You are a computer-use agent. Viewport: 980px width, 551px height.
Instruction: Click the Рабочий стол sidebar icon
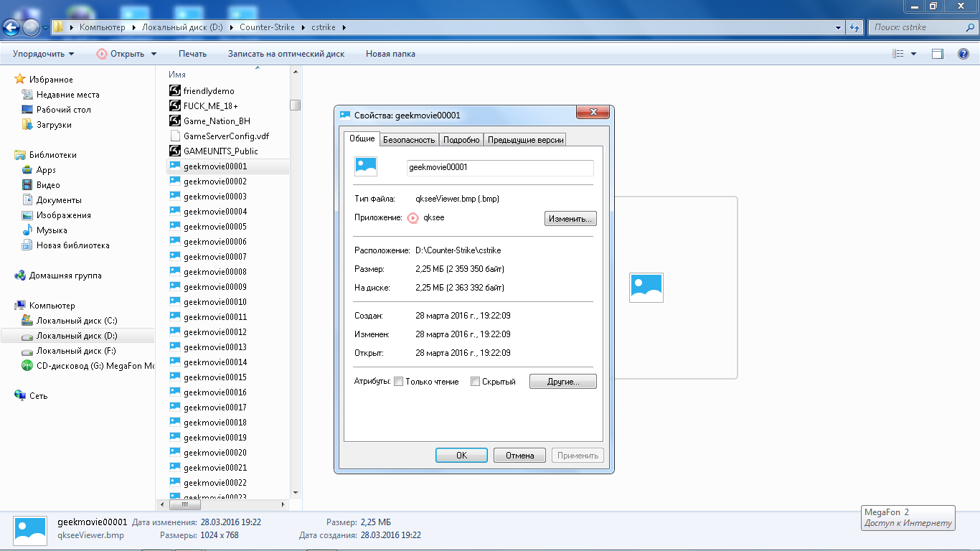pyautogui.click(x=27, y=110)
